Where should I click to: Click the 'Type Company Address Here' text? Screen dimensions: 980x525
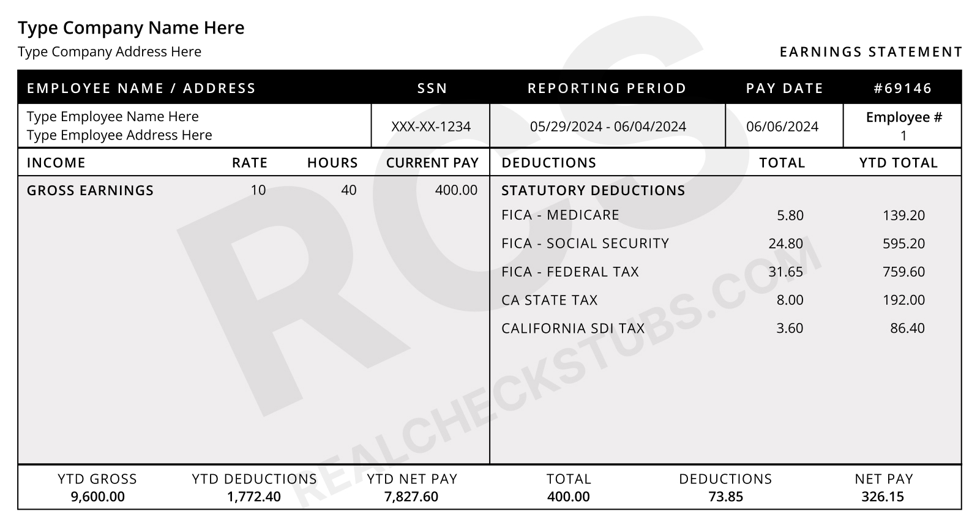click(110, 52)
